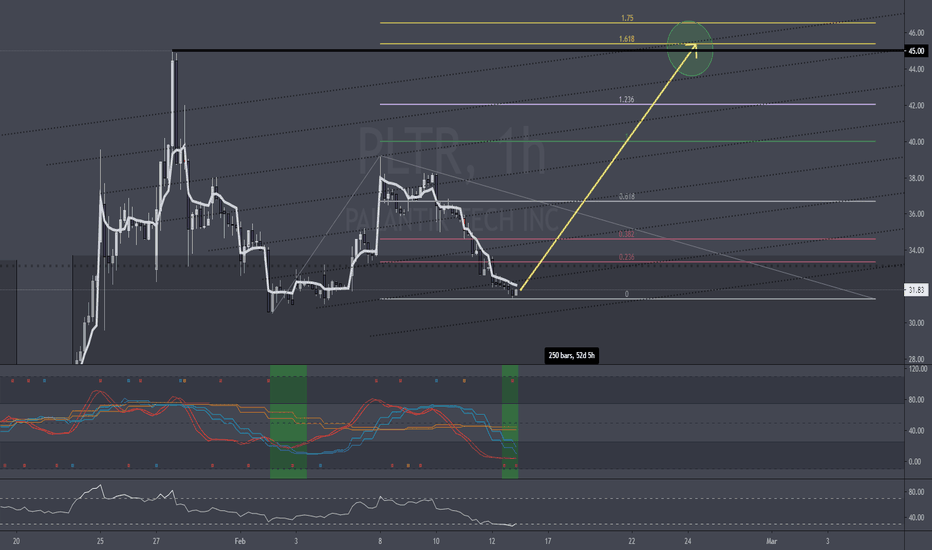Click the Feb label on time axis
The height and width of the screenshot is (550, 932).
click(x=240, y=541)
